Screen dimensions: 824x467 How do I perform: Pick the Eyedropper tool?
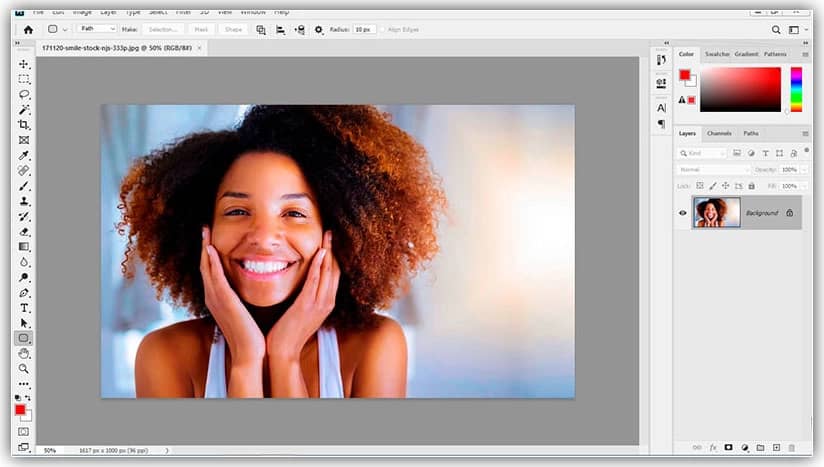point(24,156)
